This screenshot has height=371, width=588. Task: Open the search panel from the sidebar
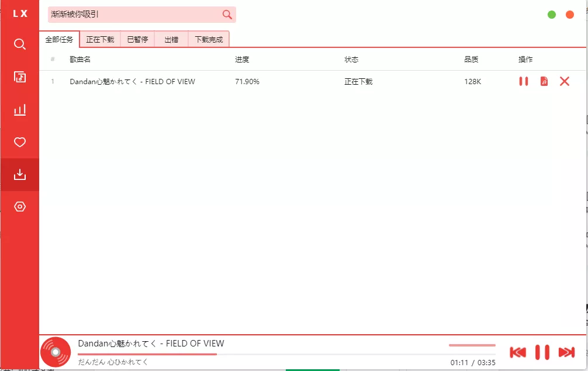click(x=19, y=44)
